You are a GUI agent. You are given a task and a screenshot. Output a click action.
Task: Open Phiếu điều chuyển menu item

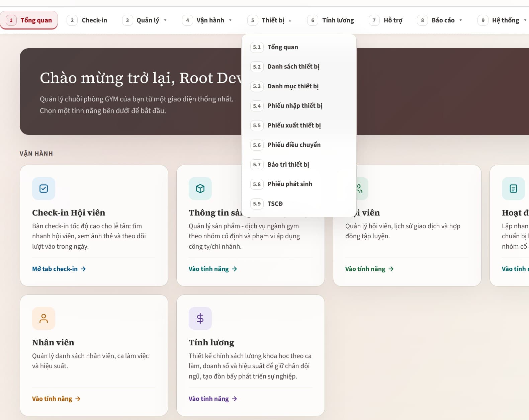pos(299,145)
